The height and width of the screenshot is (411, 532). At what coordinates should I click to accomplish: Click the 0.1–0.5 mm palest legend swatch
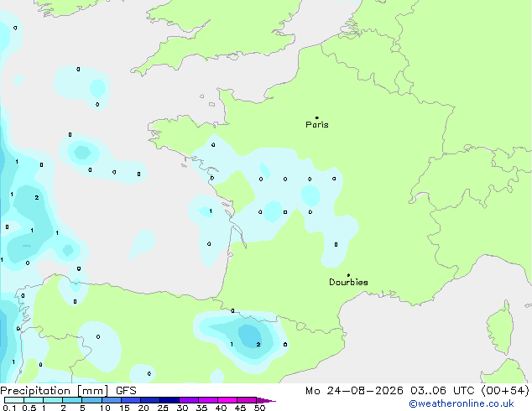click(x=14, y=400)
